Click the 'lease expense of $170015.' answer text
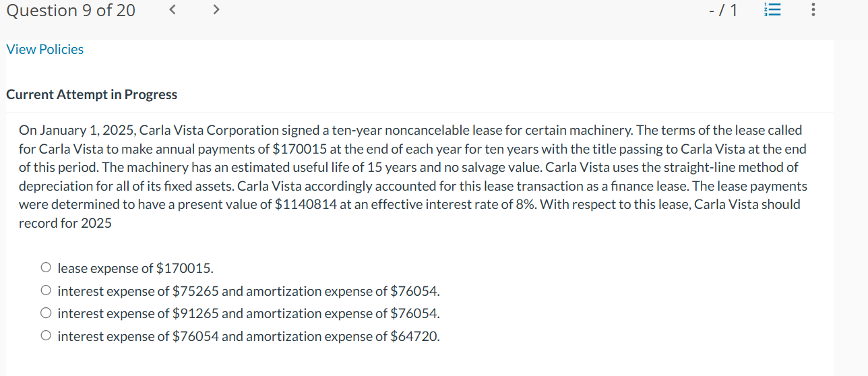The image size is (868, 376). pyautogui.click(x=135, y=268)
